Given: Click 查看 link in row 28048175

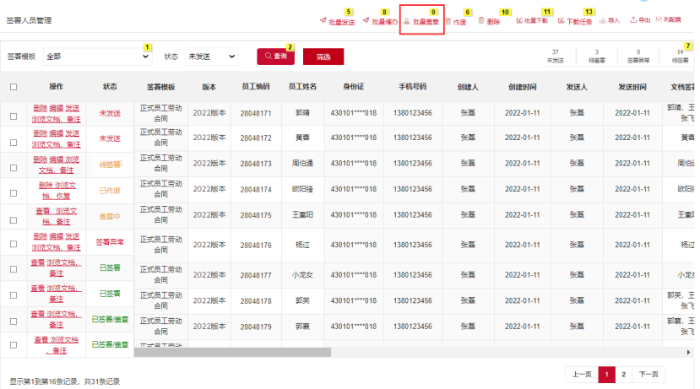Looking at the screenshot, I should (43, 211).
